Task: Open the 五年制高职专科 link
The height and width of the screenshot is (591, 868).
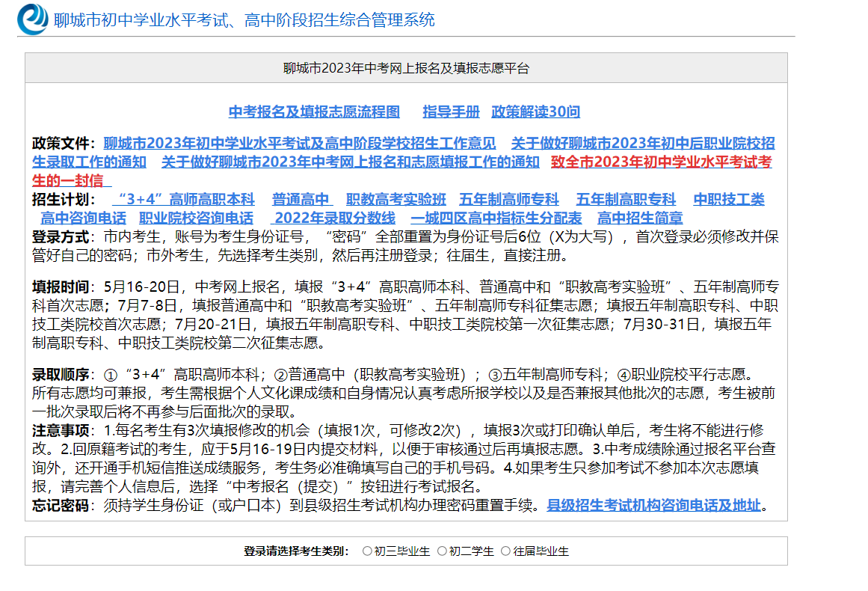Action: tap(626, 200)
